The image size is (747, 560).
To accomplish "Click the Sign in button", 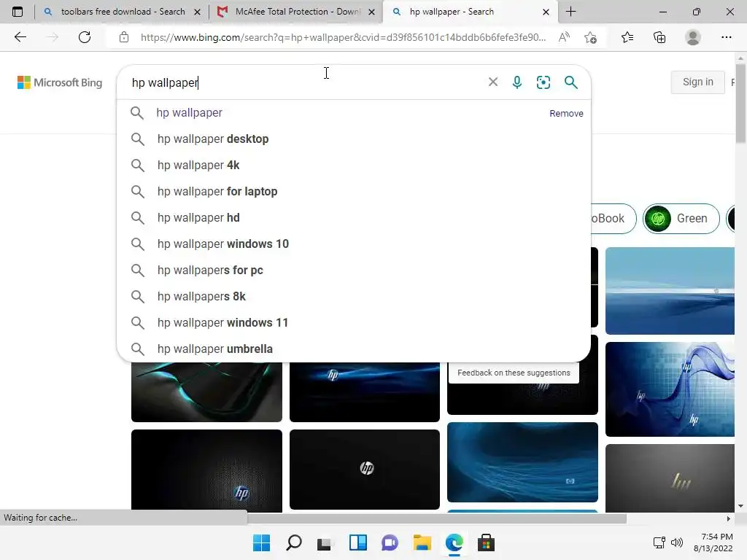I will click(697, 82).
